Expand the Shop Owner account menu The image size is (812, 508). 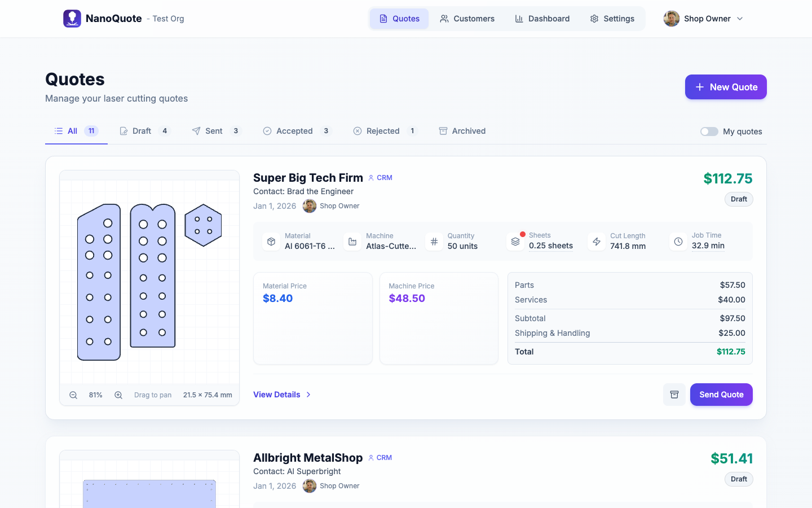(x=704, y=19)
